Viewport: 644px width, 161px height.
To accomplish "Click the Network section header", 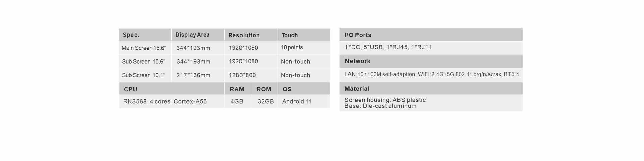I will point(431,61).
